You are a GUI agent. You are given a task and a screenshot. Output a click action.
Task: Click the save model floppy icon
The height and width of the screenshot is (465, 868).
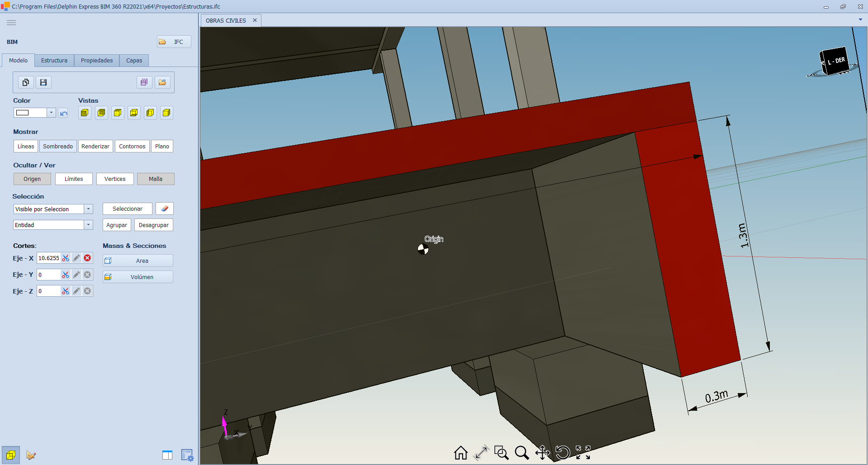pyautogui.click(x=43, y=82)
